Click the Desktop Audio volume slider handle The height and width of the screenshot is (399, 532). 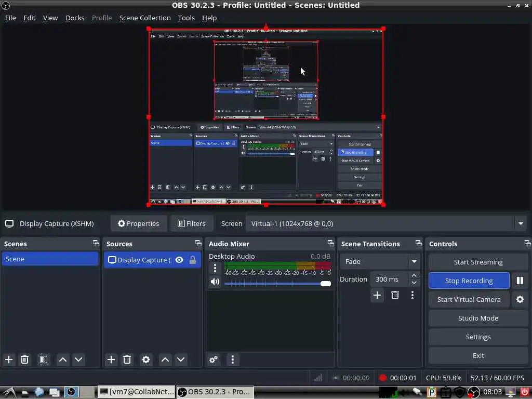tap(325, 284)
